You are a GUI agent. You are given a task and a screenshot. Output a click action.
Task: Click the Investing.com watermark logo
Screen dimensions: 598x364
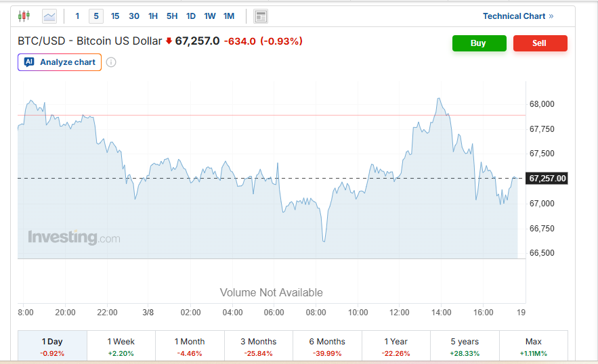coord(74,237)
